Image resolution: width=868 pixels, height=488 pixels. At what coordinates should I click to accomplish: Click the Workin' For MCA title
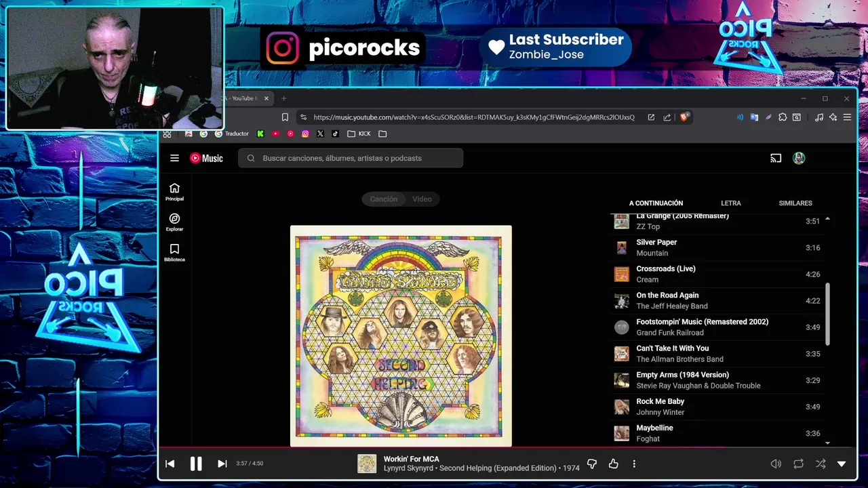tap(412, 459)
